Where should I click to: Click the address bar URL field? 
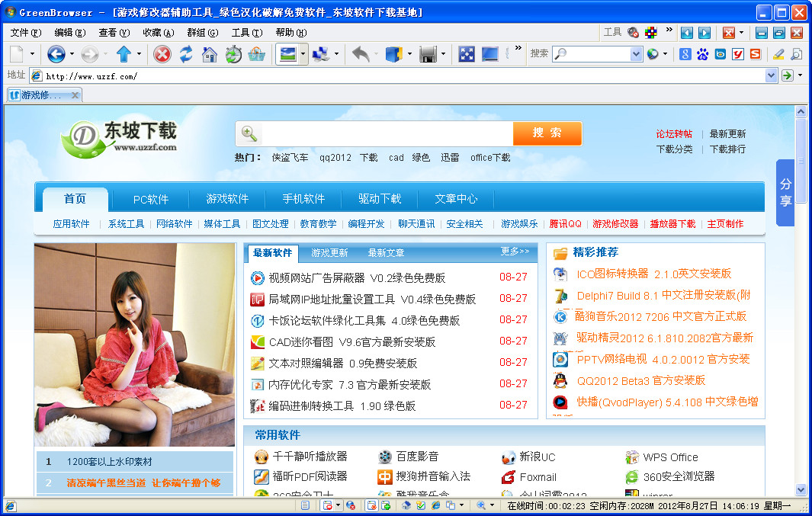(x=404, y=76)
